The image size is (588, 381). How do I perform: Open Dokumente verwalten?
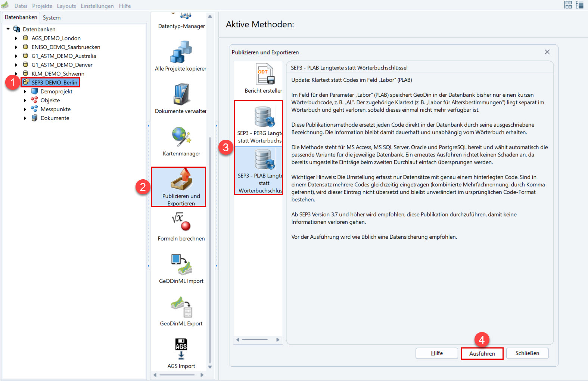[181, 99]
